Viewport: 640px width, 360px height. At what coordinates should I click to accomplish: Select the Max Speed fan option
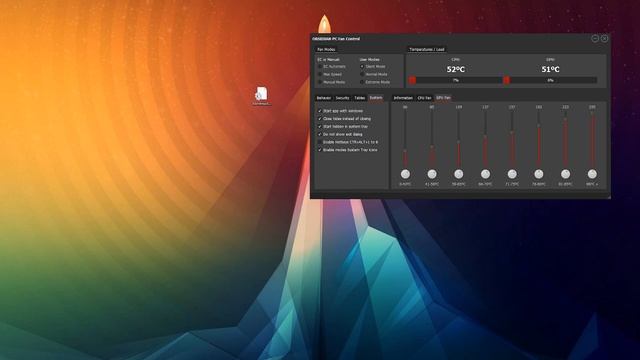(x=320, y=74)
